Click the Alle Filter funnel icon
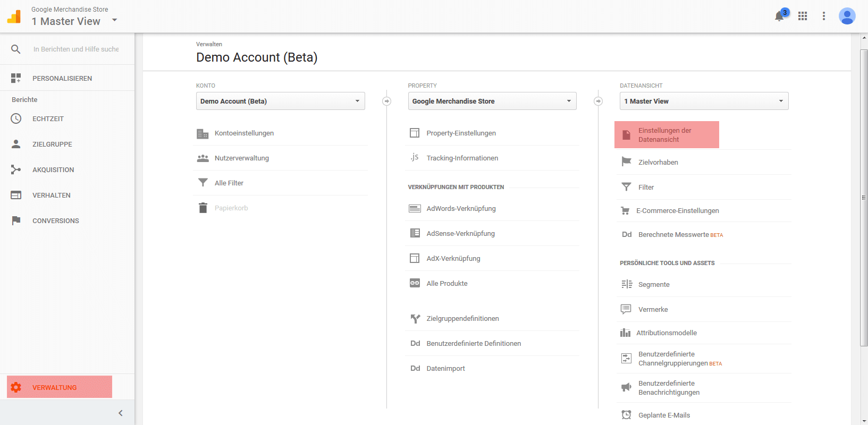This screenshot has height=425, width=868. [203, 183]
